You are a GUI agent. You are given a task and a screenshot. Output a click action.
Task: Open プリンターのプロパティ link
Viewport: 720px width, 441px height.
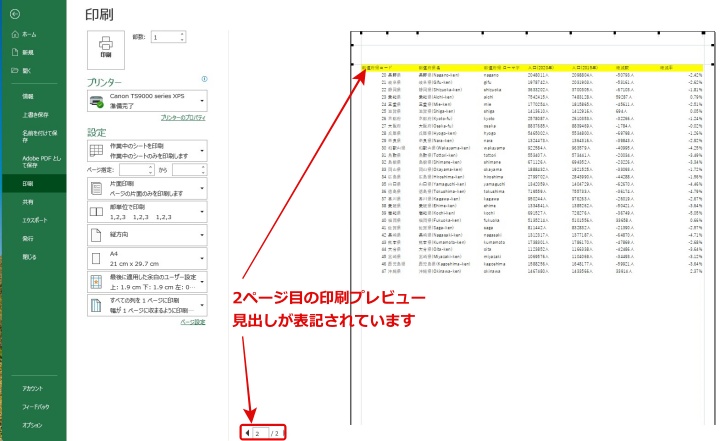click(183, 118)
